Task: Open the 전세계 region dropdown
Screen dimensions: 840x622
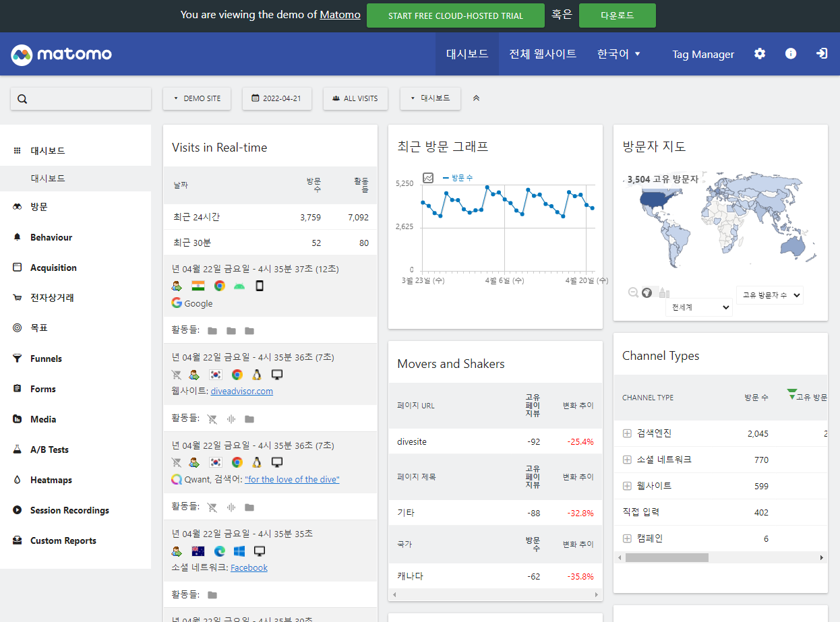Action: 698,307
